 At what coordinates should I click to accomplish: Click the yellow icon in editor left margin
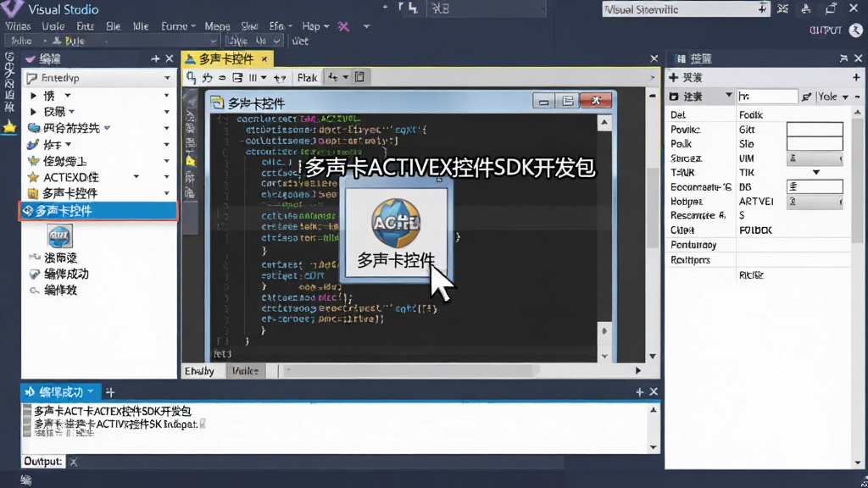191,161
